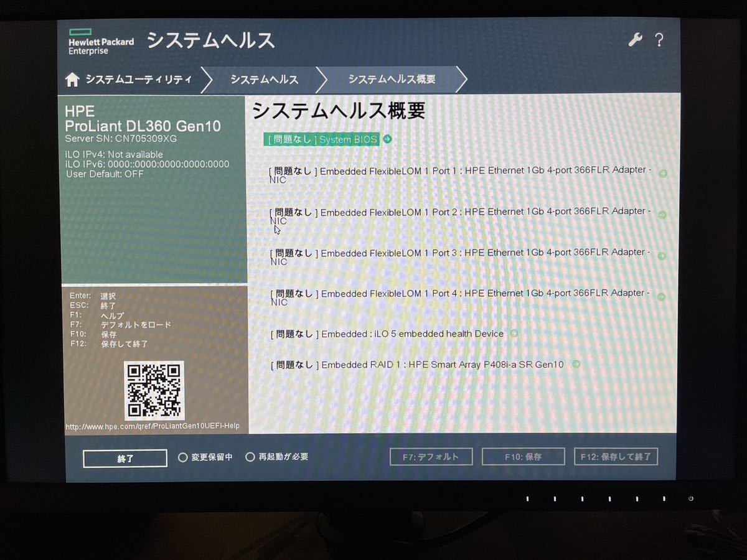The width and height of the screenshot is (747, 560).
Task: Click the ProLiant DL360 Gen10 model name
Action: pyautogui.click(x=143, y=126)
